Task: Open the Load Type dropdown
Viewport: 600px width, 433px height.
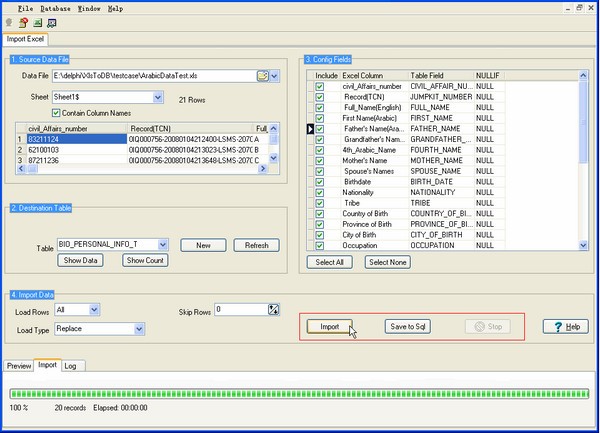Action: click(139, 328)
